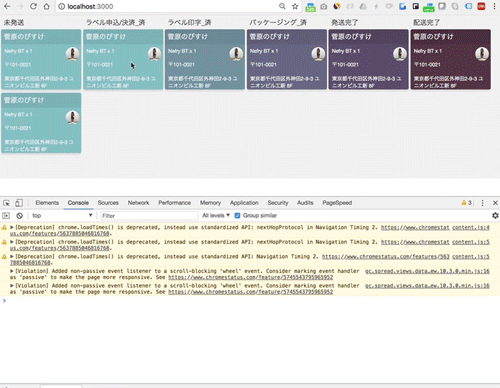Viewport: 500px width, 388px height.
Task: Click the 発送完了 column header
Action: pos(345,22)
